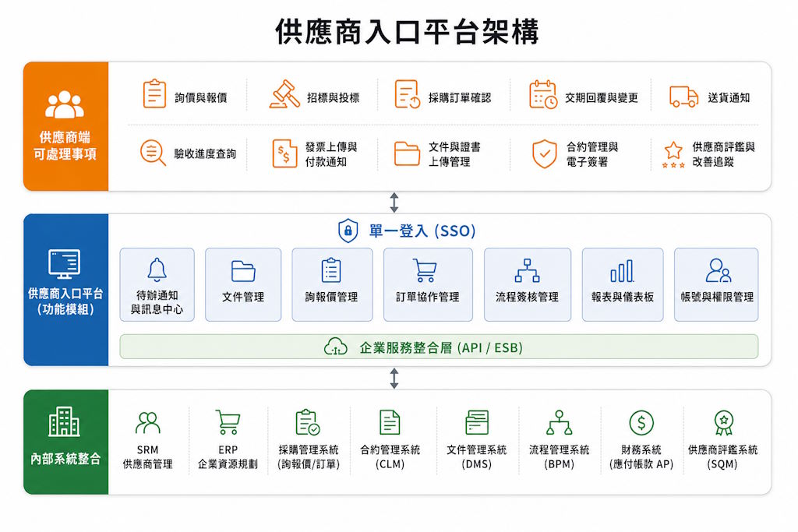The width and height of the screenshot is (798, 532).
Task: Click the 文件管理系統 (DMS) text
Action: (x=476, y=456)
